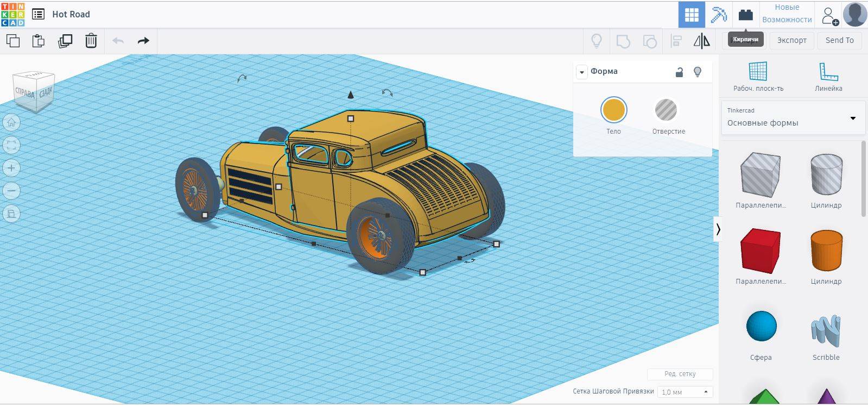
Task: Set the shape to Отверстие (hole)
Action: pyautogui.click(x=666, y=110)
